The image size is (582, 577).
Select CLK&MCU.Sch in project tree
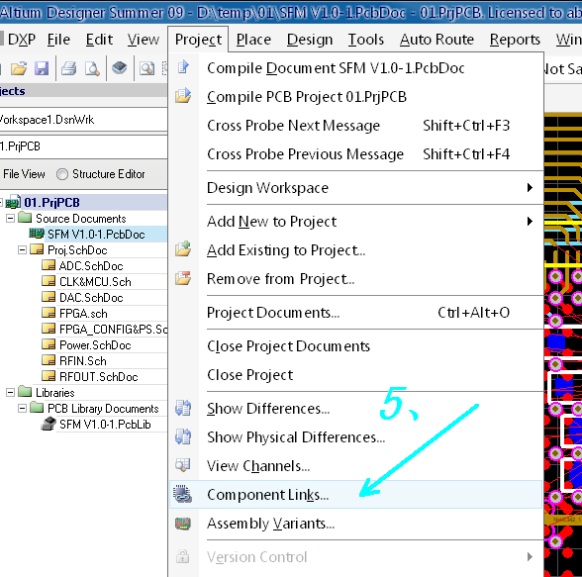tap(95, 282)
